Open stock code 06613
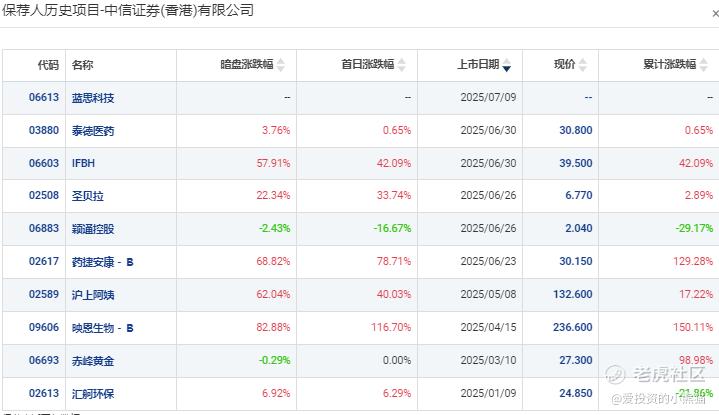The width and height of the screenshot is (719, 415). (x=44, y=97)
